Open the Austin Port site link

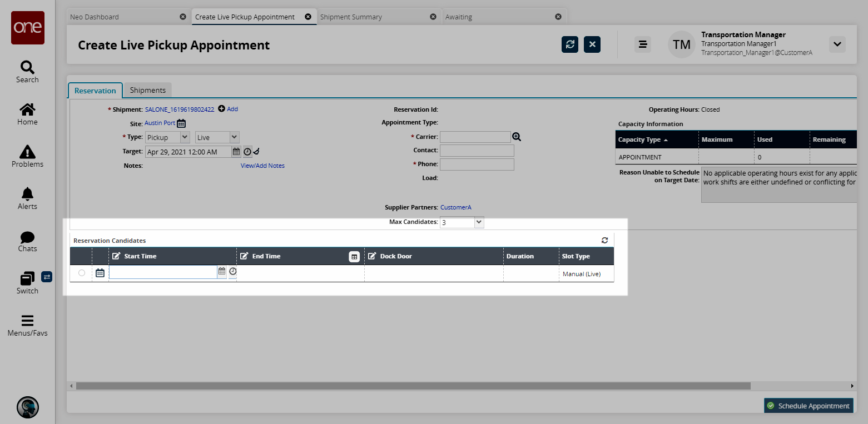click(160, 123)
